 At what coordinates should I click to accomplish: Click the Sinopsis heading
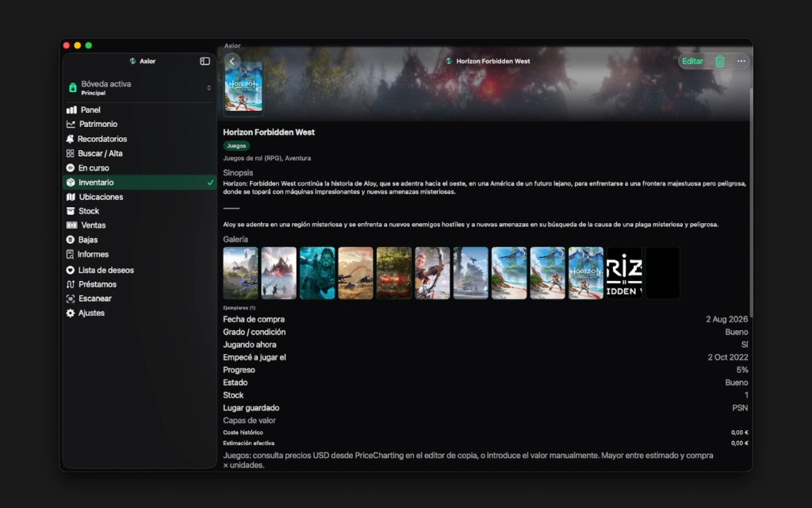point(238,172)
